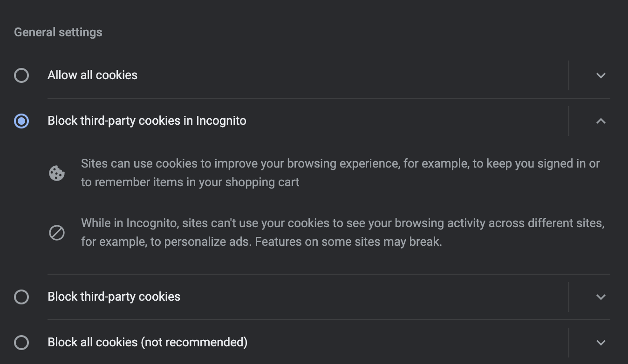Expand Block all cookies (not recommended) chevron

coord(601,343)
